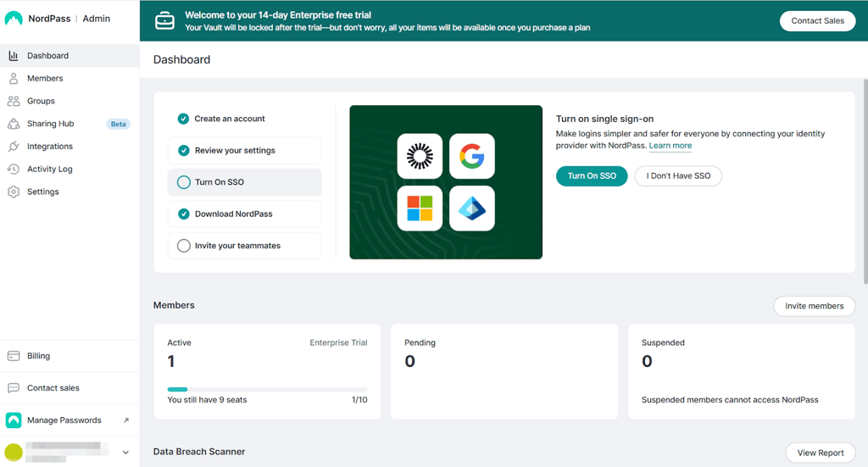Image resolution: width=868 pixels, height=467 pixels.
Task: Click the Admin label next to NordPass
Action: coord(97,19)
